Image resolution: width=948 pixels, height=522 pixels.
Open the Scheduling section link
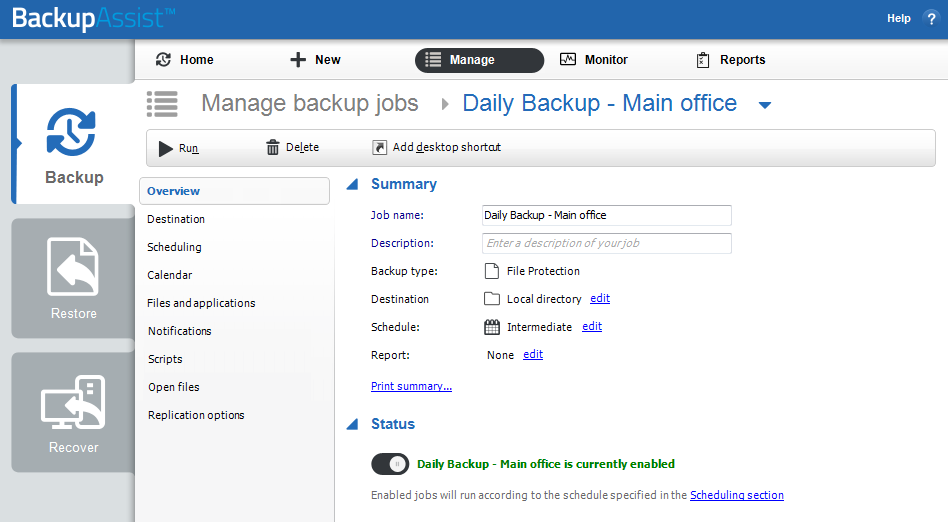coord(736,495)
